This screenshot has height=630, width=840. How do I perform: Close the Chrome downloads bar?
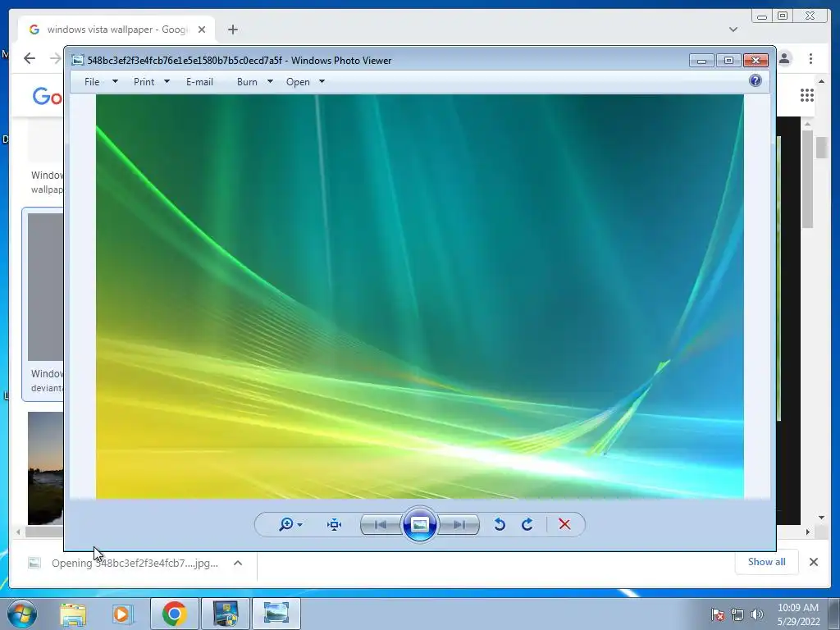[814, 562]
